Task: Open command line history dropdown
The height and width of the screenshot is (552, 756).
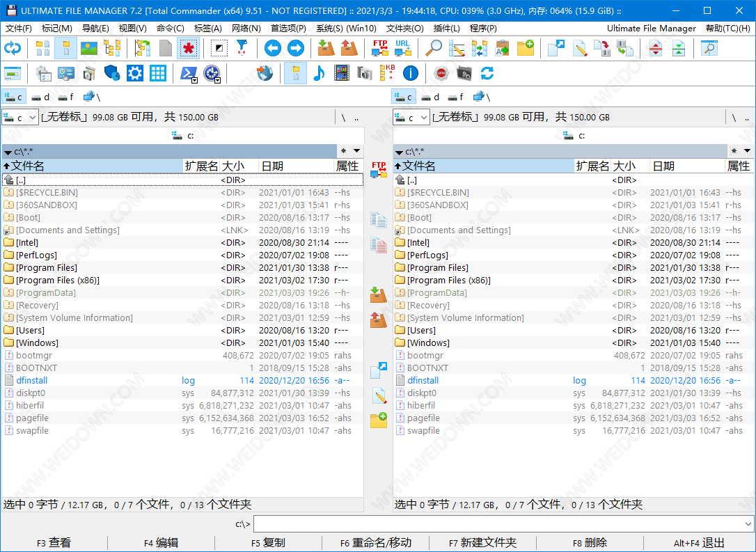Action: pyautogui.click(x=748, y=524)
